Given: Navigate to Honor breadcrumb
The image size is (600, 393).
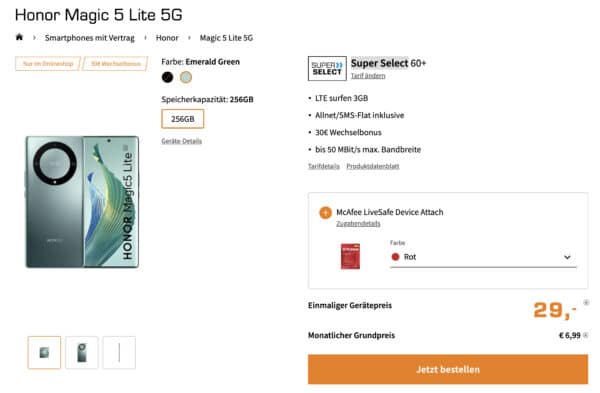Looking at the screenshot, I should point(167,38).
